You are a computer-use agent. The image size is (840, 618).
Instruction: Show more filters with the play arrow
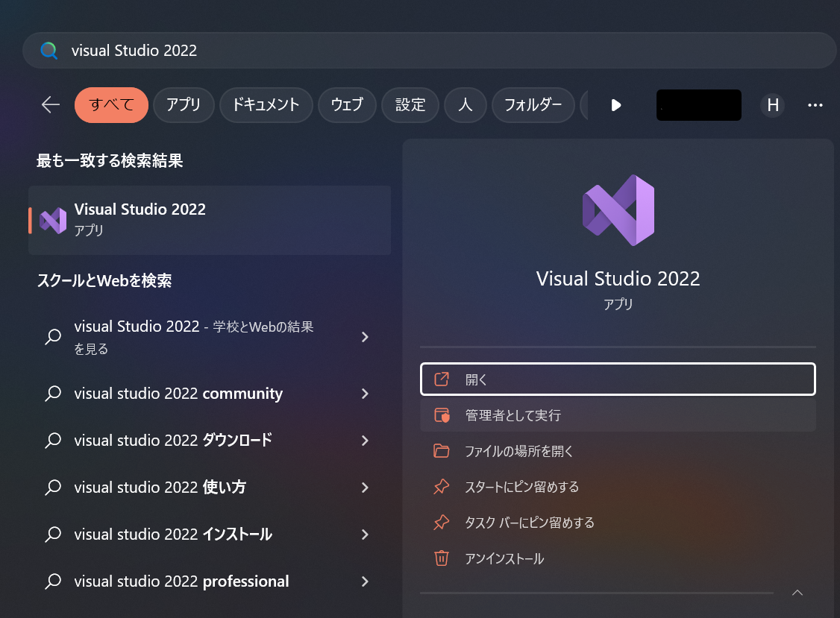pos(616,105)
